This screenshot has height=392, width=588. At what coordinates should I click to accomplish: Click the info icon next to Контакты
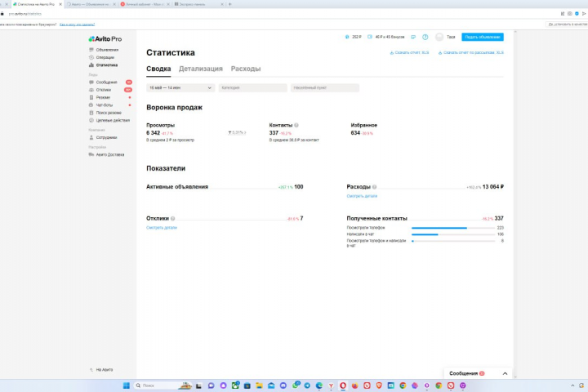point(296,125)
